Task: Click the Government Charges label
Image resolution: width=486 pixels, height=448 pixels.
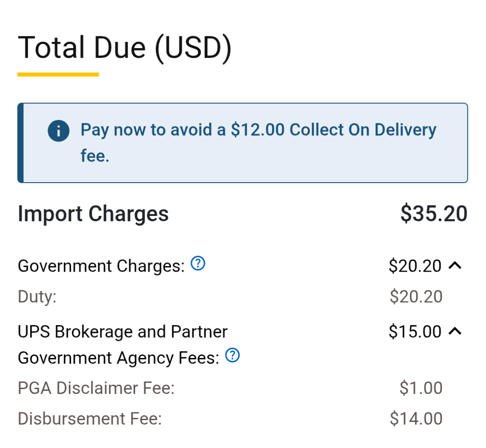Action: [101, 266]
